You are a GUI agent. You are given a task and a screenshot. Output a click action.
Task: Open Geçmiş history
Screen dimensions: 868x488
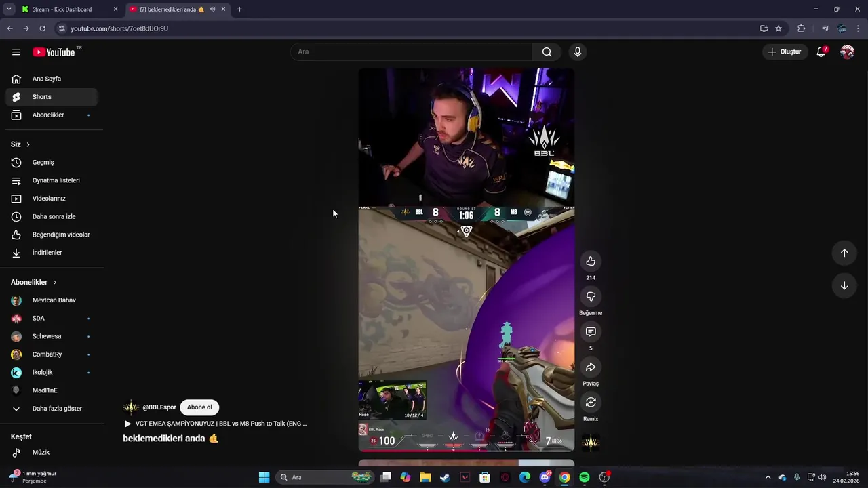pyautogui.click(x=52, y=163)
